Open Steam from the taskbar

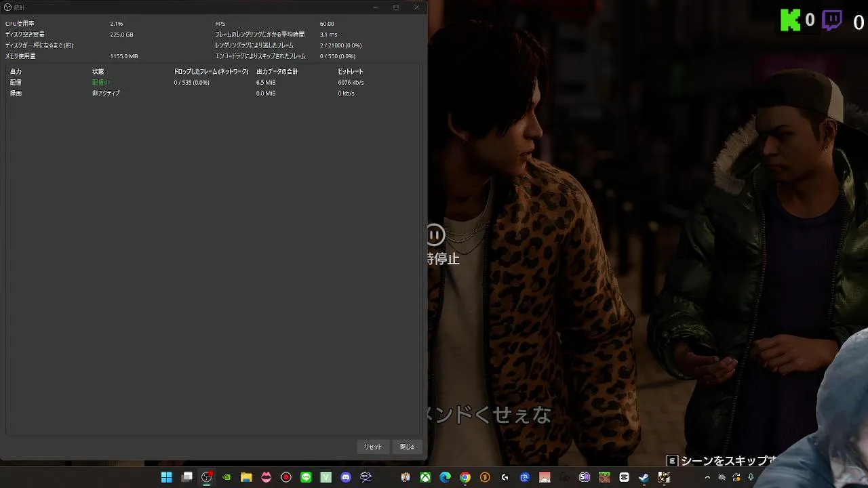click(x=644, y=477)
